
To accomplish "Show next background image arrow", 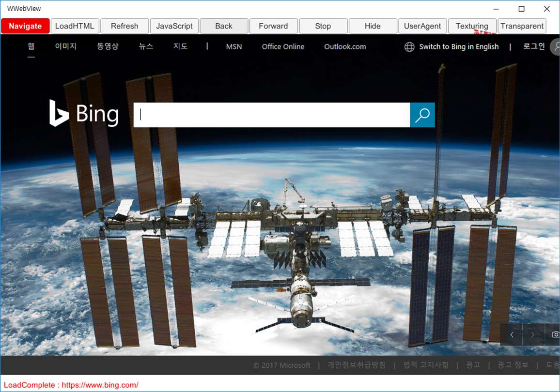I will [x=533, y=334].
